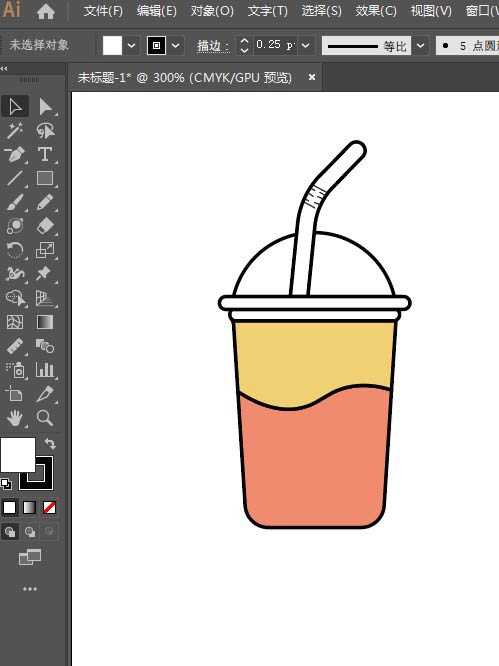The height and width of the screenshot is (666, 499).
Task: Select the Pen tool
Action: 15,155
